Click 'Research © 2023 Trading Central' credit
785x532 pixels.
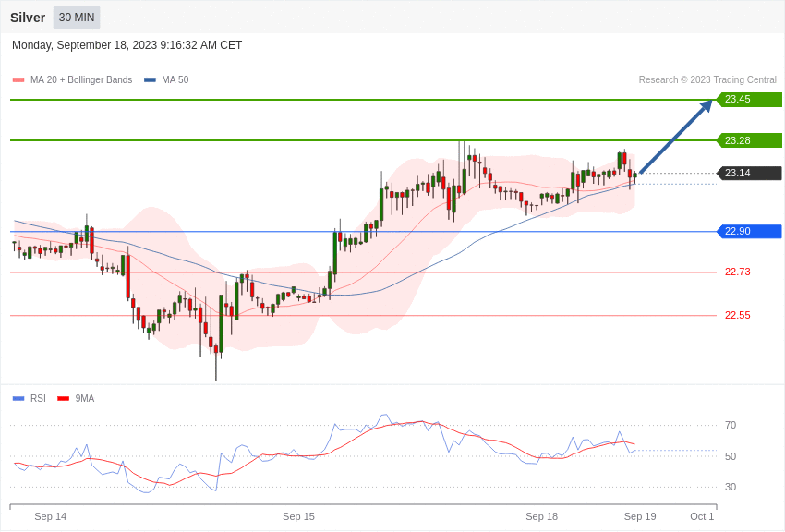pyautogui.click(x=707, y=80)
